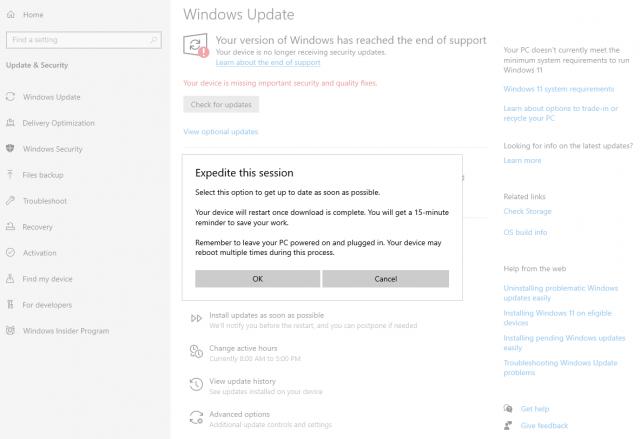Click the View update history icon
Viewport: 640px width, 439px height.
195,384
